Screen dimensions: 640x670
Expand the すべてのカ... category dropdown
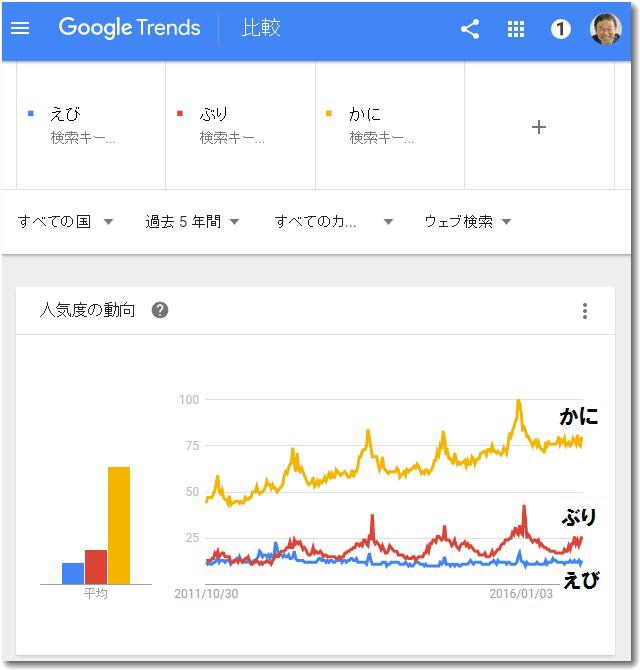(334, 221)
